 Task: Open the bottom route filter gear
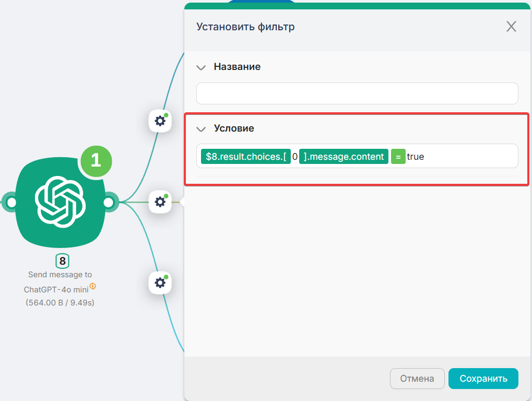click(160, 282)
